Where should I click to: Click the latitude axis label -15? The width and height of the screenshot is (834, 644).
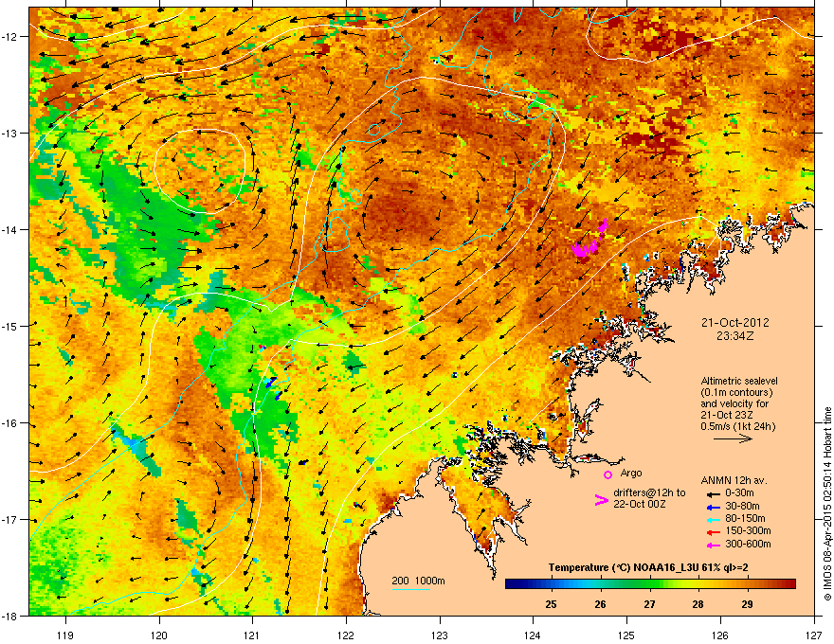tap(10, 326)
